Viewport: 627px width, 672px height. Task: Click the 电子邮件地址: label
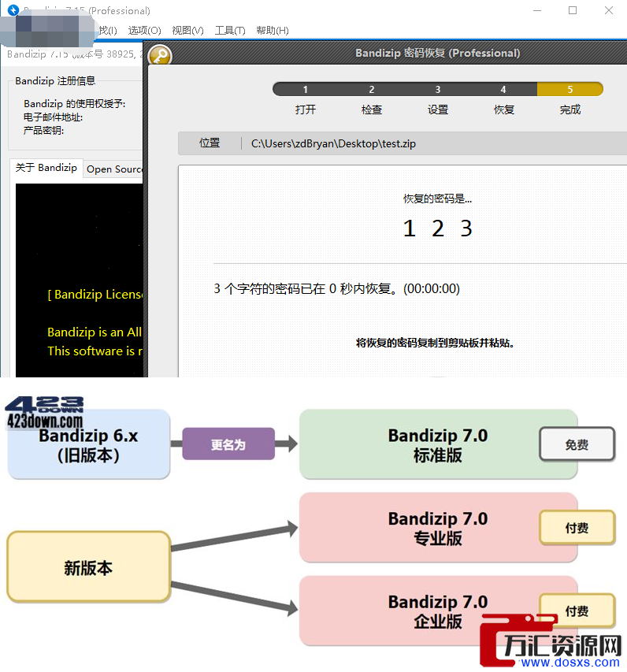coord(53,117)
